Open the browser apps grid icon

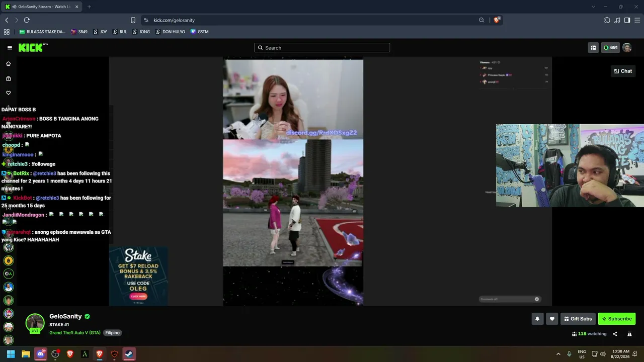[x=7, y=32]
